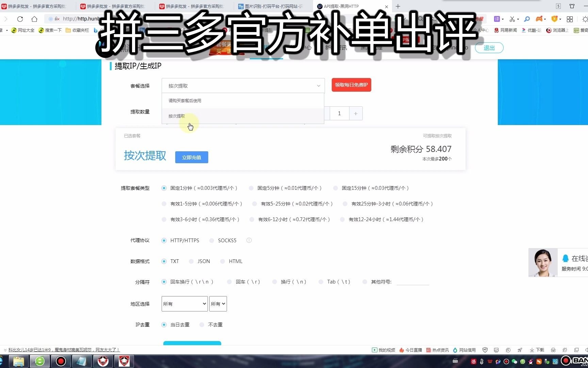Select 有效5-25分钟 package type

(x=255, y=204)
